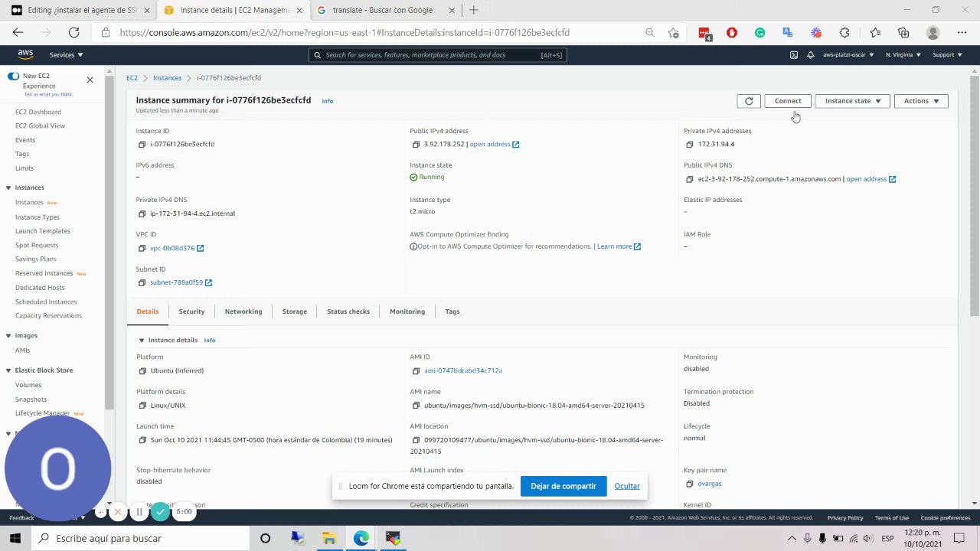Viewport: 980px width, 551px height.
Task: Focus the AWS services search field
Action: point(438,55)
